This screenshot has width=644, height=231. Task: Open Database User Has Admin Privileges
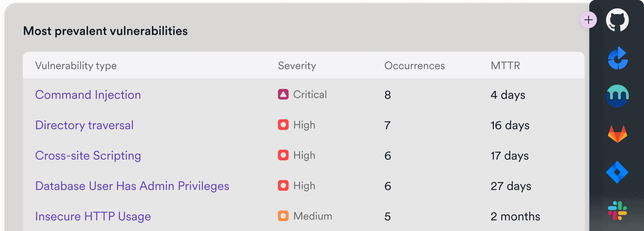132,186
